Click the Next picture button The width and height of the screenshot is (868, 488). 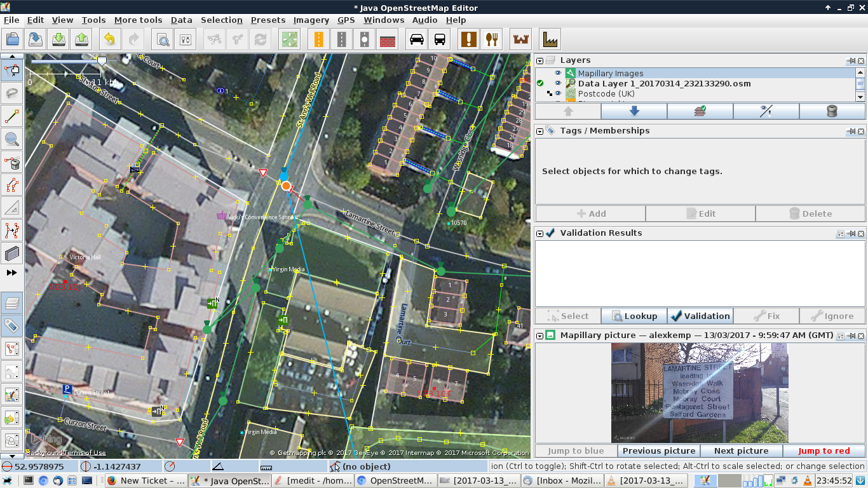(x=741, y=451)
